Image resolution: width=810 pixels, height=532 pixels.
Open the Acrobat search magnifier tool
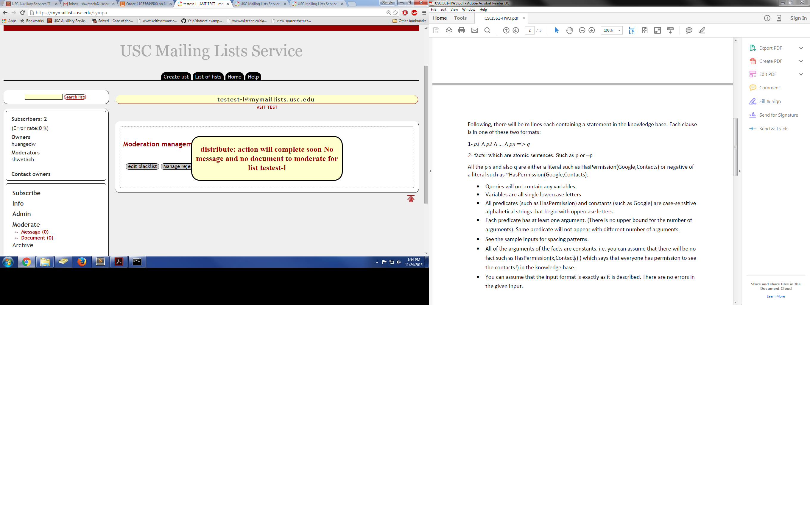[487, 30]
